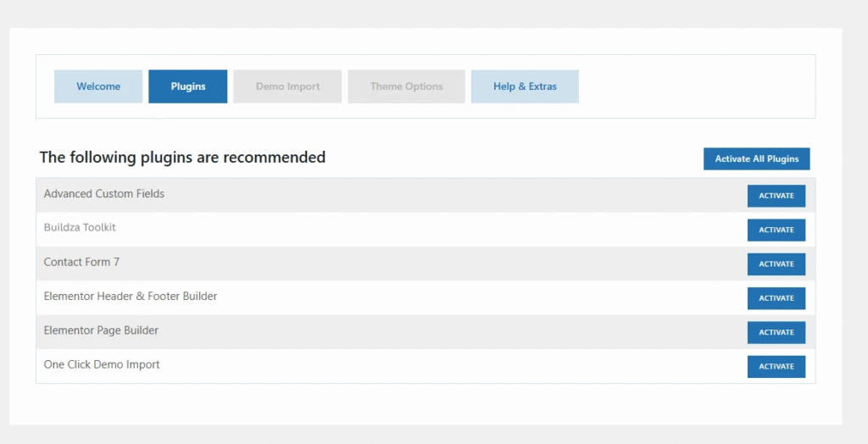Click the Activate All Plugins button
Viewport: 868px width, 444px height.
756,159
